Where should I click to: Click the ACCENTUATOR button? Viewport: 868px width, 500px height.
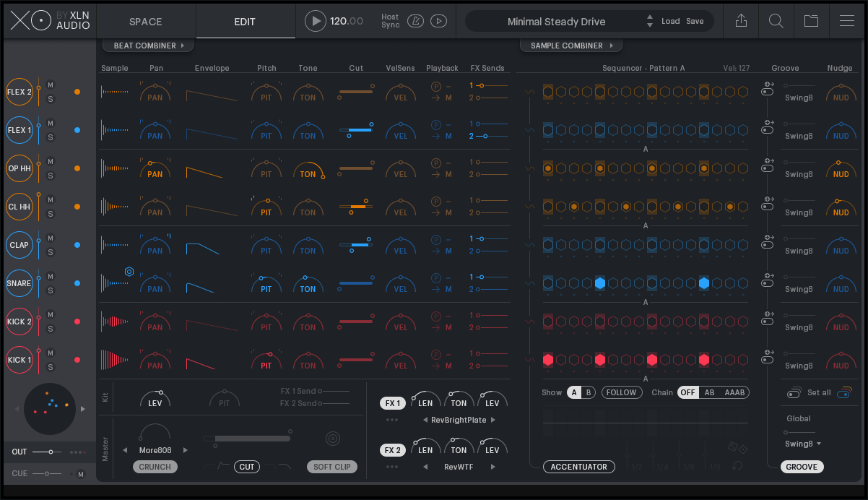578,467
